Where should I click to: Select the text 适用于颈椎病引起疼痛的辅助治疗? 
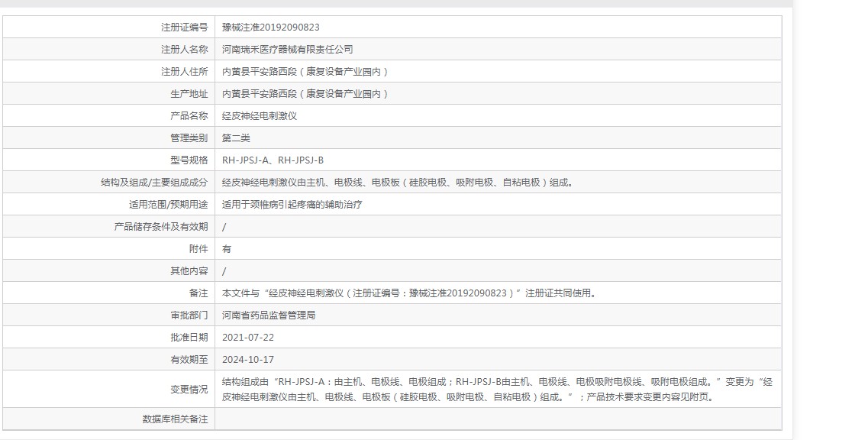[292, 205]
